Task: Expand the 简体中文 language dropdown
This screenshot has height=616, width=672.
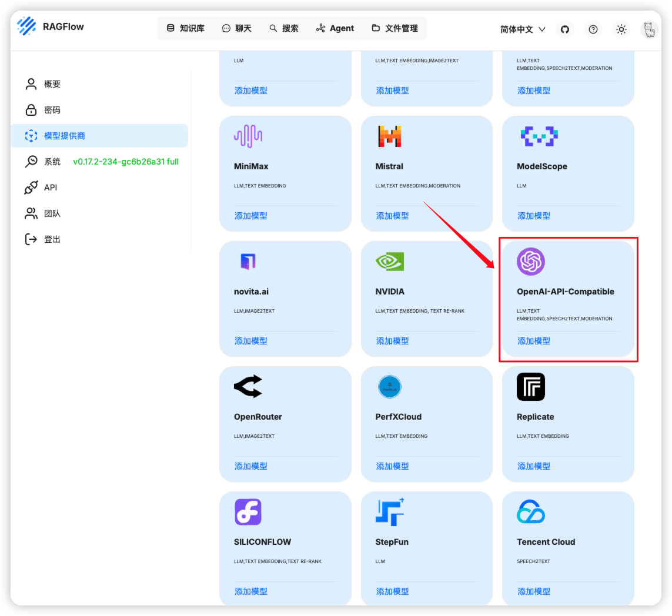Action: (x=523, y=29)
